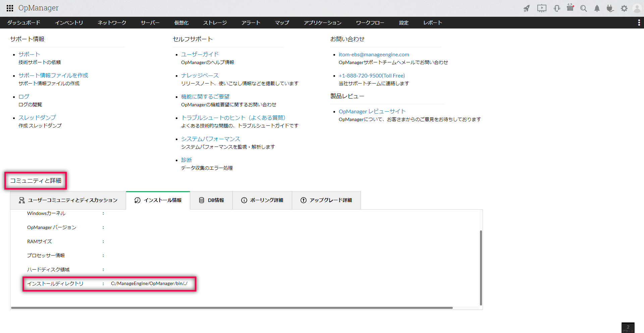
Task: Click the alert count badge showing 2
Action: pyautogui.click(x=628, y=328)
